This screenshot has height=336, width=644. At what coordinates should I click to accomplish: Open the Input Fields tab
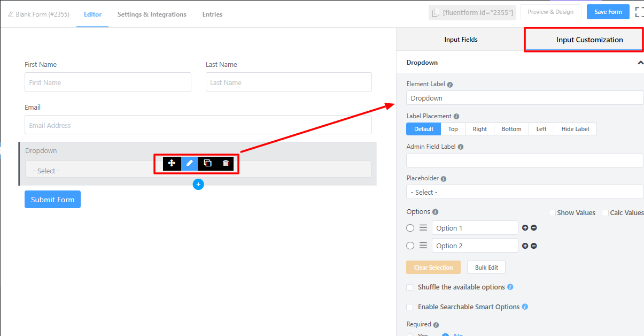pyautogui.click(x=461, y=40)
